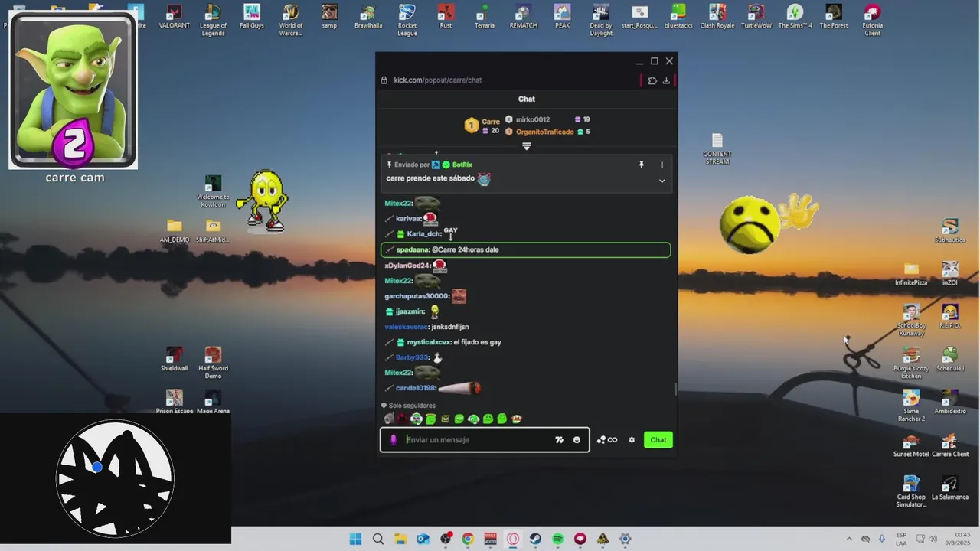This screenshot has width=980, height=551.
Task: Click username valeskaverac in chat
Action: 407,327
